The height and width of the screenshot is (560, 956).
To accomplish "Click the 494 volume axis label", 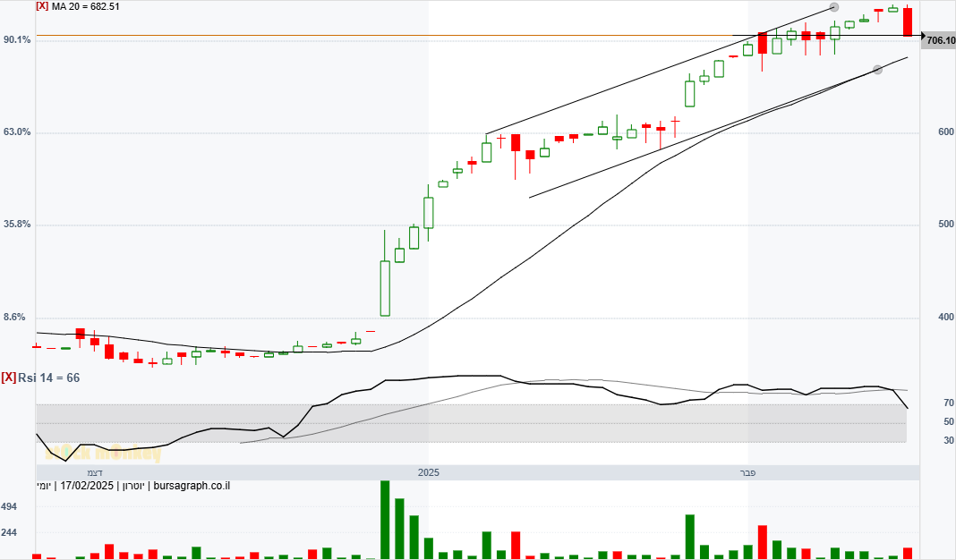I will [x=9, y=507].
